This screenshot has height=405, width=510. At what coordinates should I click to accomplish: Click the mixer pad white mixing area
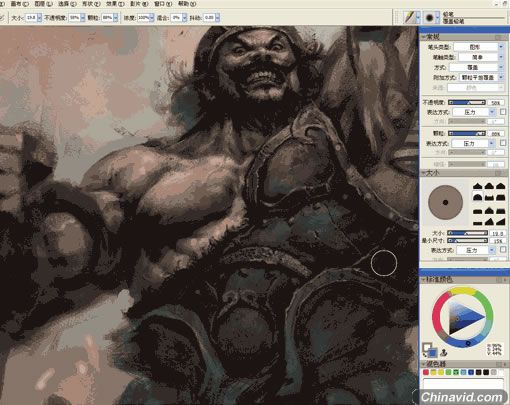pyautogui.click(x=463, y=384)
